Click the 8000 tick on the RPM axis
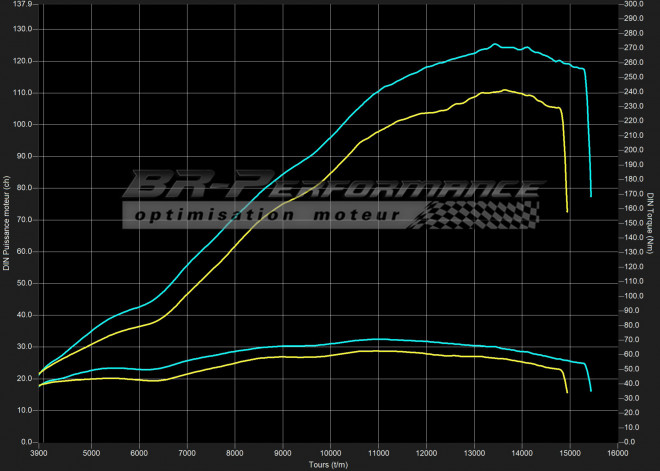660x471 pixels. pyautogui.click(x=234, y=452)
